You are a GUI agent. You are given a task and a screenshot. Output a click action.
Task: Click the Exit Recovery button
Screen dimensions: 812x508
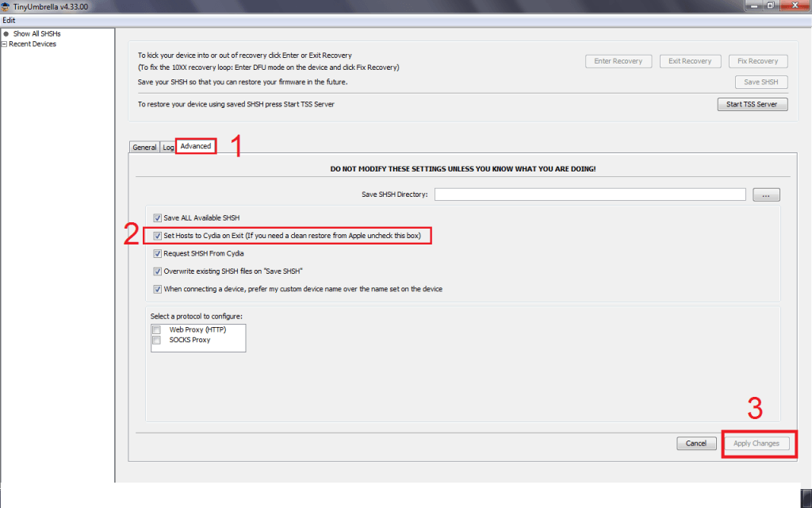690,61
